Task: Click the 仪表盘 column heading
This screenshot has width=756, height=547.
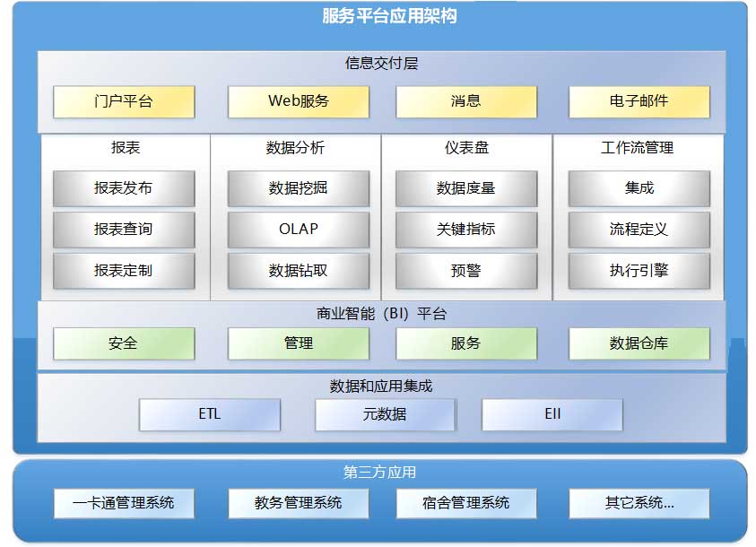Action: click(466, 147)
